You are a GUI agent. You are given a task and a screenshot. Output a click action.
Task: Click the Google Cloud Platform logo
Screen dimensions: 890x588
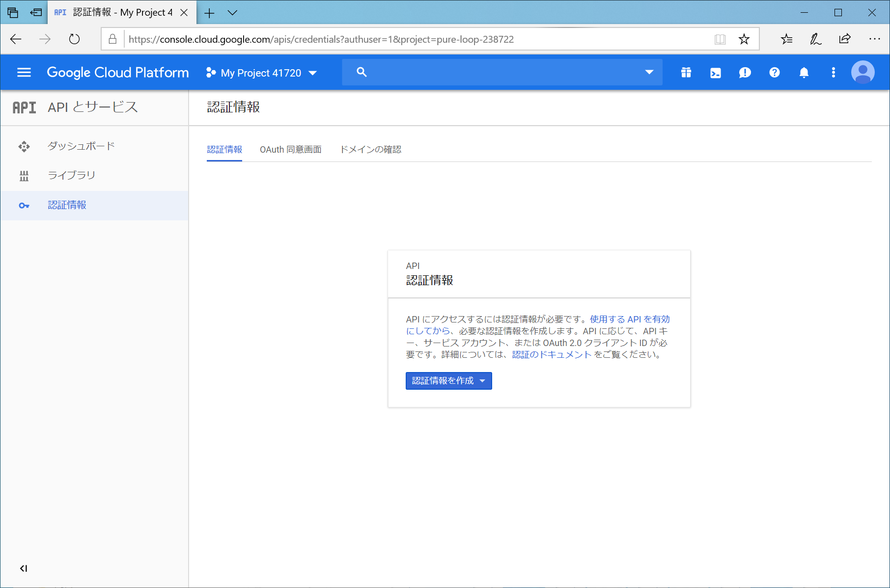pyautogui.click(x=118, y=73)
